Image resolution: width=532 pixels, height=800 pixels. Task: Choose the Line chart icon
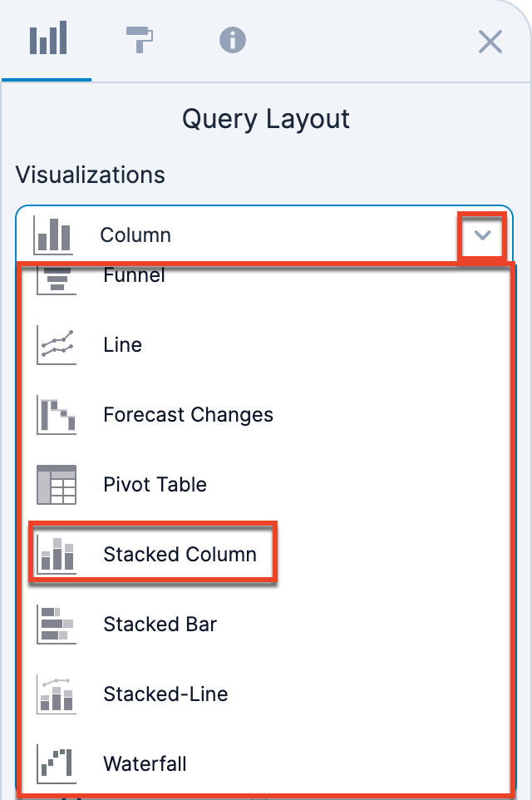(57, 345)
